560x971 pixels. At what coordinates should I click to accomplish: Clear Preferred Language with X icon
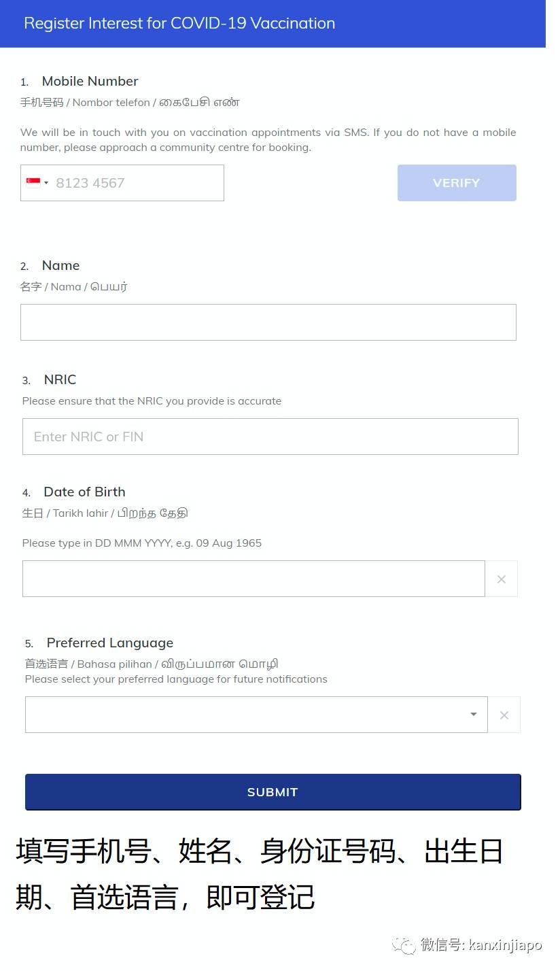tap(504, 715)
